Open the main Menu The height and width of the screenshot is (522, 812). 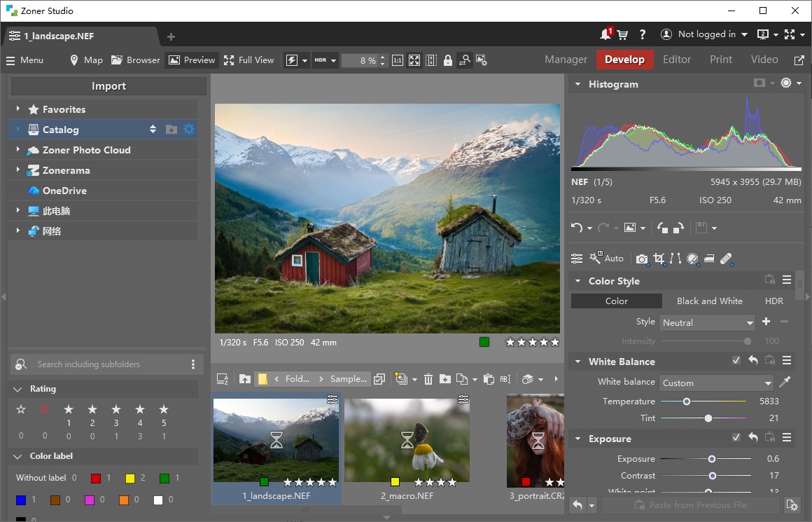[25, 60]
